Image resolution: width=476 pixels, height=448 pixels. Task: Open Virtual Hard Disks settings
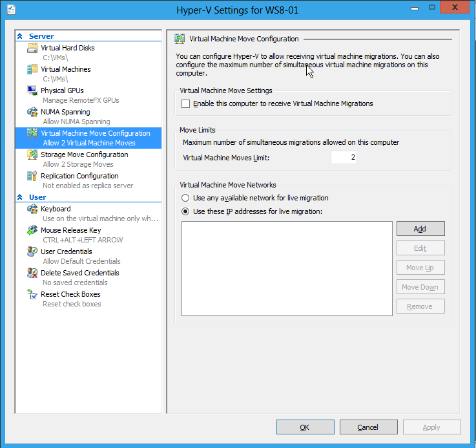[88, 53]
